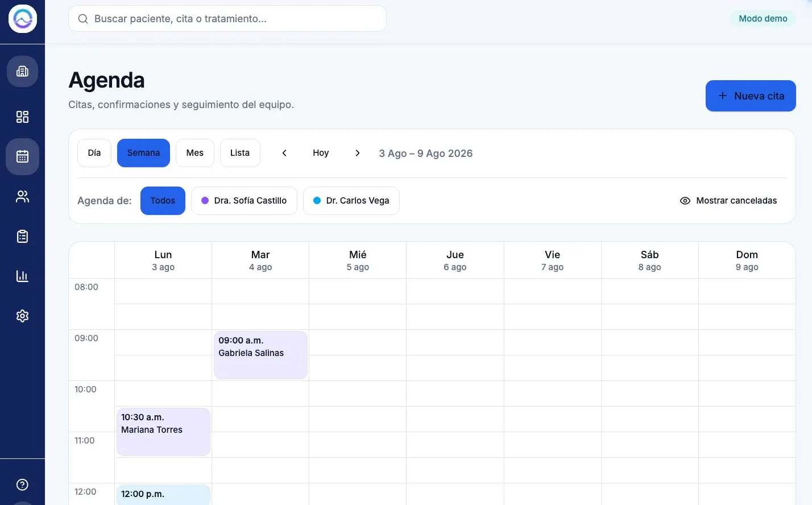The width and height of the screenshot is (812, 505).
Task: Switch to Lista view
Action: coord(240,153)
